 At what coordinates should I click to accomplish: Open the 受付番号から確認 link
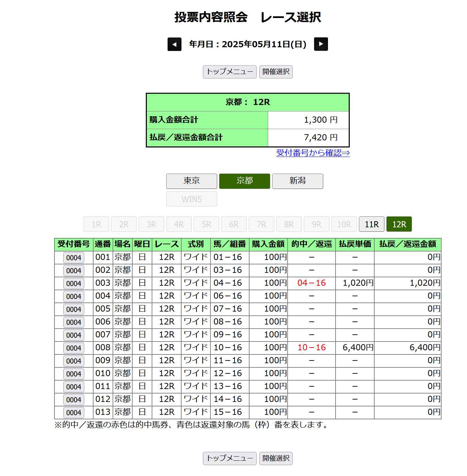pyautogui.click(x=313, y=153)
